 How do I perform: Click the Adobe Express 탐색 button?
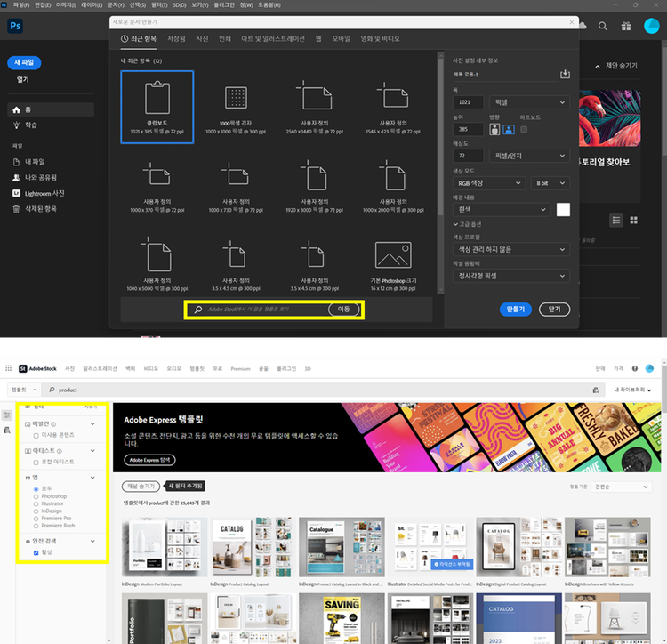[149, 460]
